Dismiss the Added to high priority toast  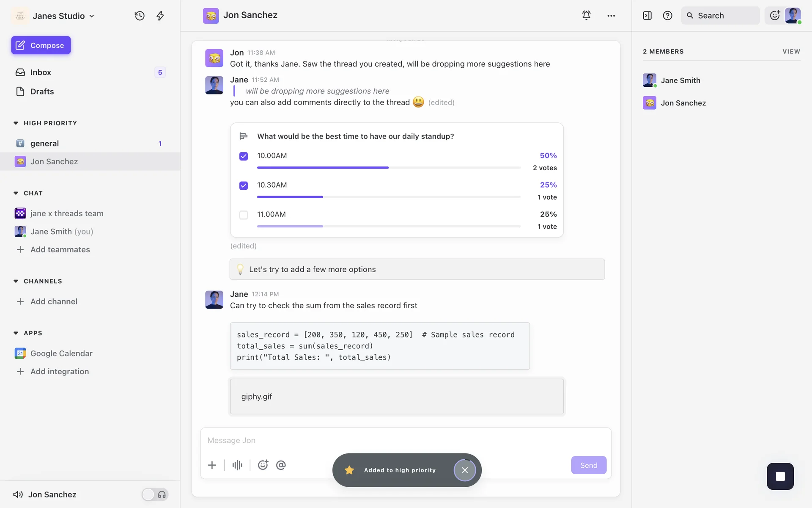(x=465, y=470)
